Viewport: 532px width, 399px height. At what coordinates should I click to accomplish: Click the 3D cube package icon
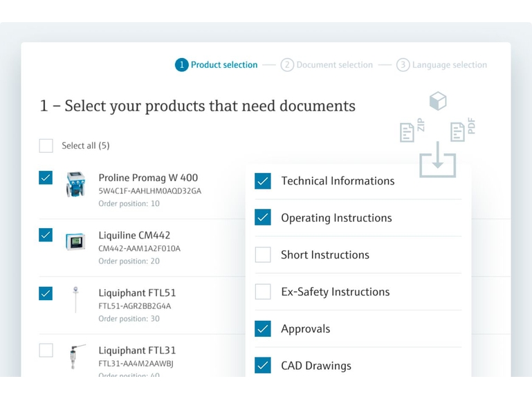[x=438, y=101]
